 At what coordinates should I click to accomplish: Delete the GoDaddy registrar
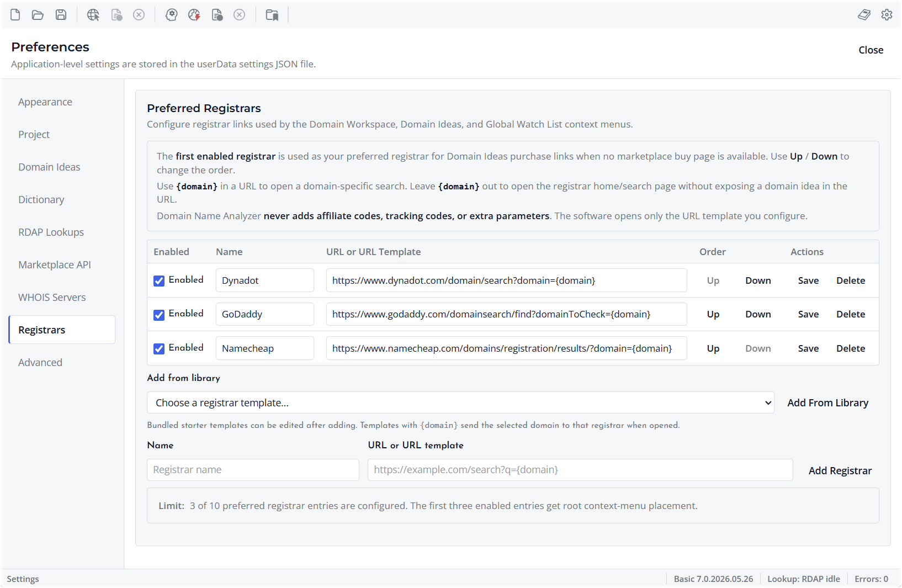pyautogui.click(x=851, y=315)
